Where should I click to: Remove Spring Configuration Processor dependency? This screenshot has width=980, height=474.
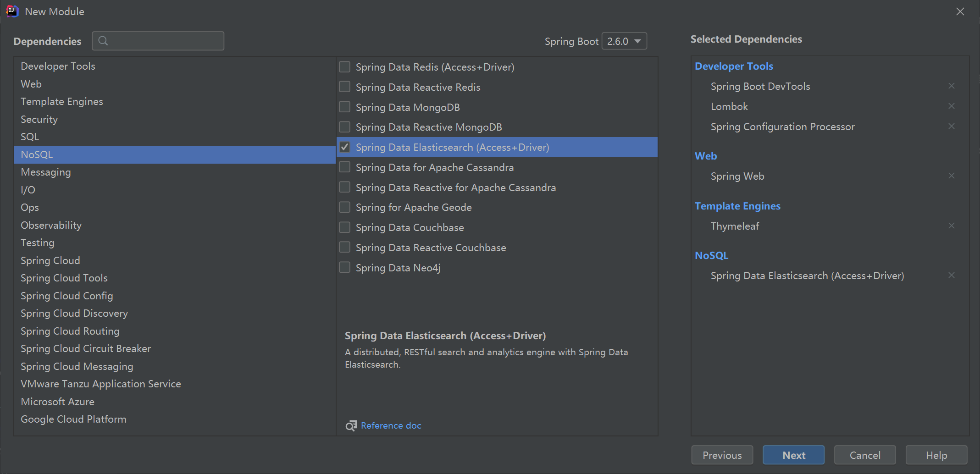click(952, 127)
